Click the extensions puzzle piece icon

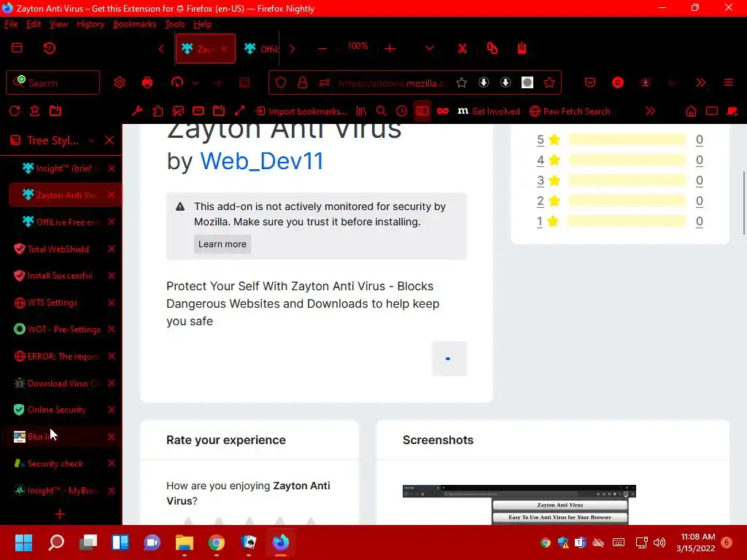click(x=158, y=111)
